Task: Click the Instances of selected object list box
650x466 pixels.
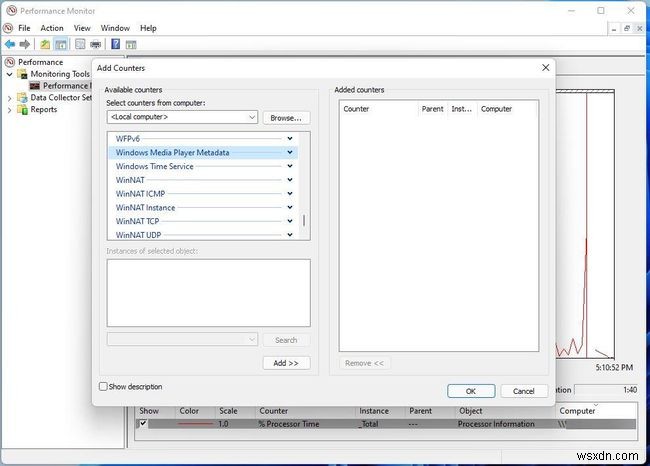Action: click(209, 293)
